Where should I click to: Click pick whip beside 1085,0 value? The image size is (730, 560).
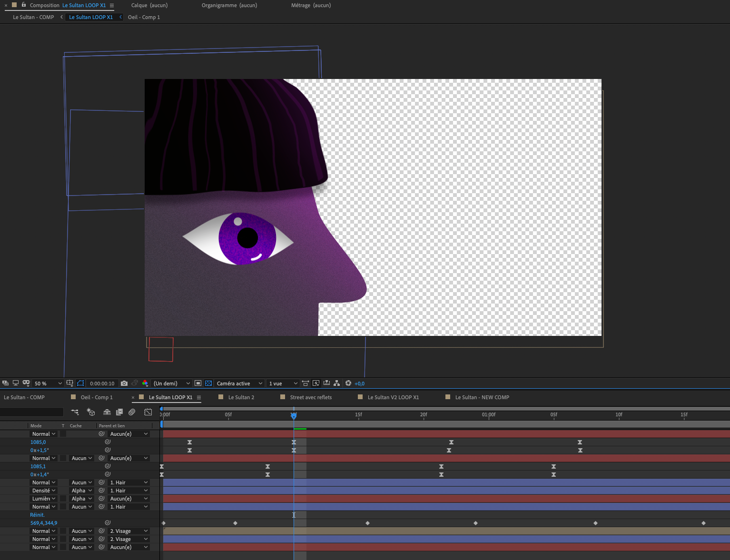point(108,442)
